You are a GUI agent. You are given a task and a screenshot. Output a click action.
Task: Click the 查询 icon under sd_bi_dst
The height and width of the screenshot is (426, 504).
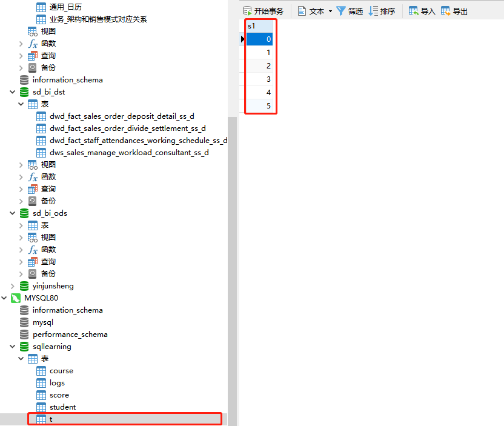[33, 189]
